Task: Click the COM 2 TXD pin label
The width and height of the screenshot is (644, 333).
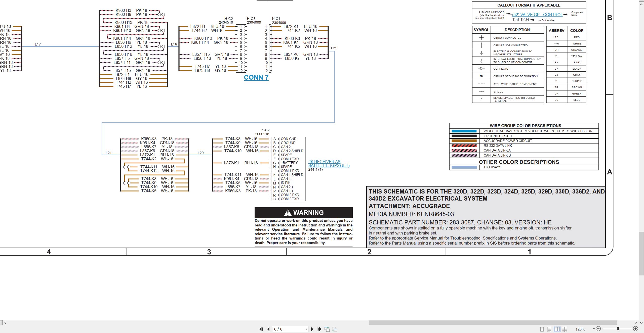Action: coord(290,199)
